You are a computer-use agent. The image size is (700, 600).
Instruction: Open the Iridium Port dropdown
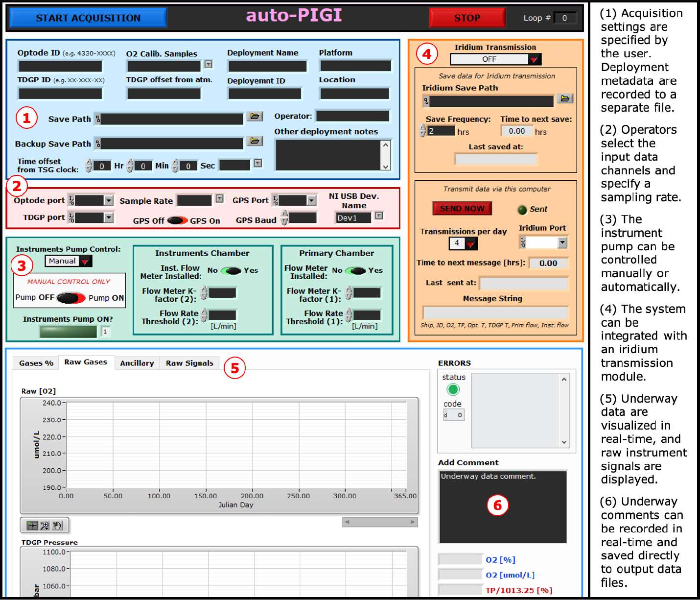[x=562, y=242]
